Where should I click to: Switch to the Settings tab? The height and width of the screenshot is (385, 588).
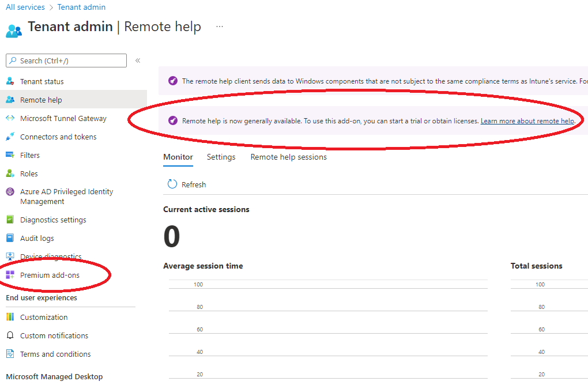(x=221, y=157)
